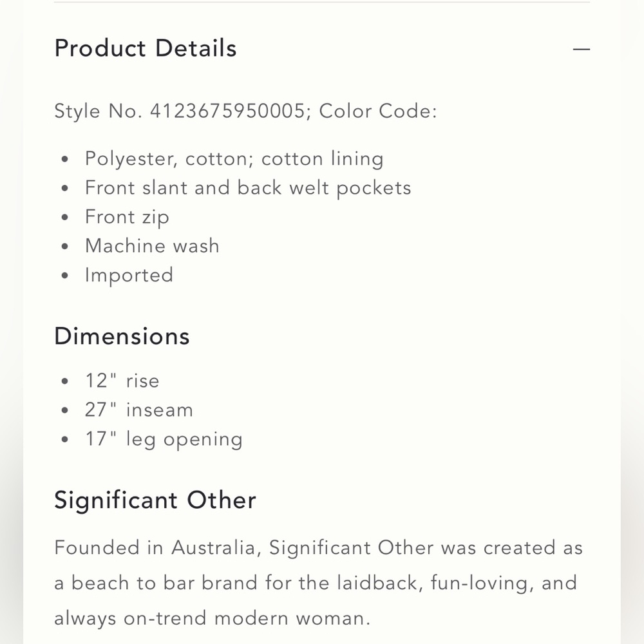Select the 12" rise measurement

122,381
